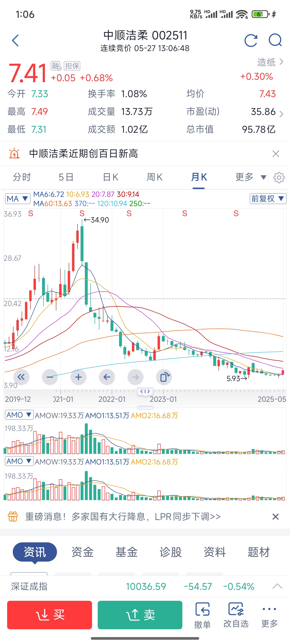Open the 基金 funds tab
290x644 pixels.
point(126,552)
